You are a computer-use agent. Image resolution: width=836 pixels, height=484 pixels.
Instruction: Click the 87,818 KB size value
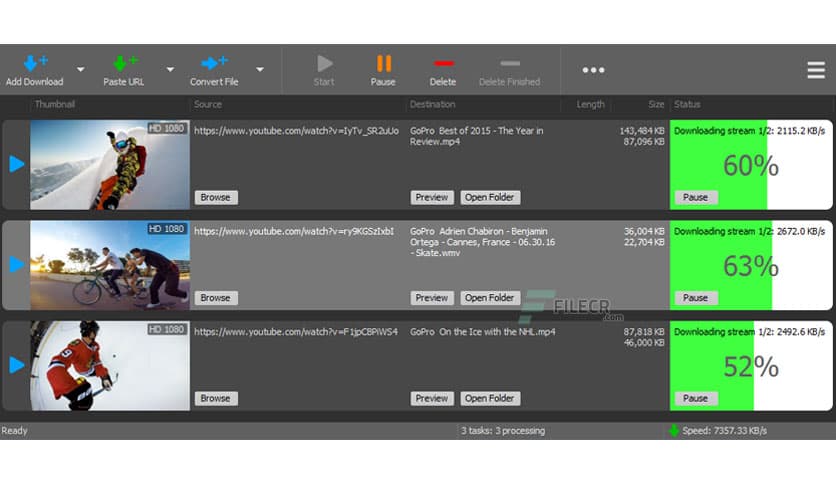[644, 332]
